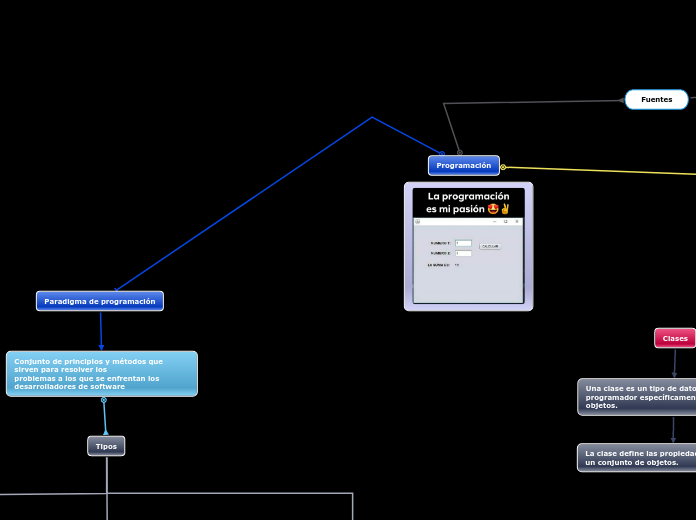The width and height of the screenshot is (696, 520).
Task: Select 'La clase define las propiedades' node
Action: click(x=637, y=457)
